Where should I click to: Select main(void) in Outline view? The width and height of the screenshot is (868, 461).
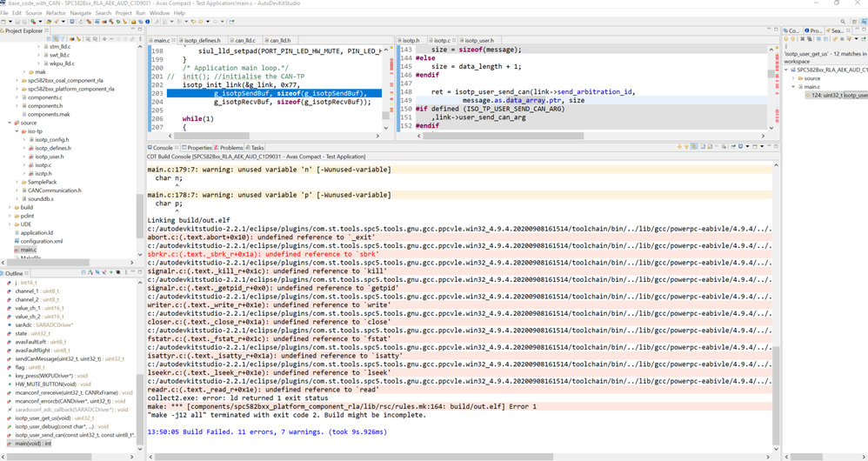(x=33, y=444)
